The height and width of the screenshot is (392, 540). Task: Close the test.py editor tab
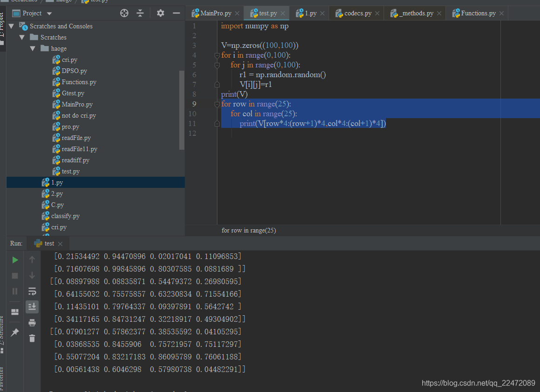tap(283, 13)
